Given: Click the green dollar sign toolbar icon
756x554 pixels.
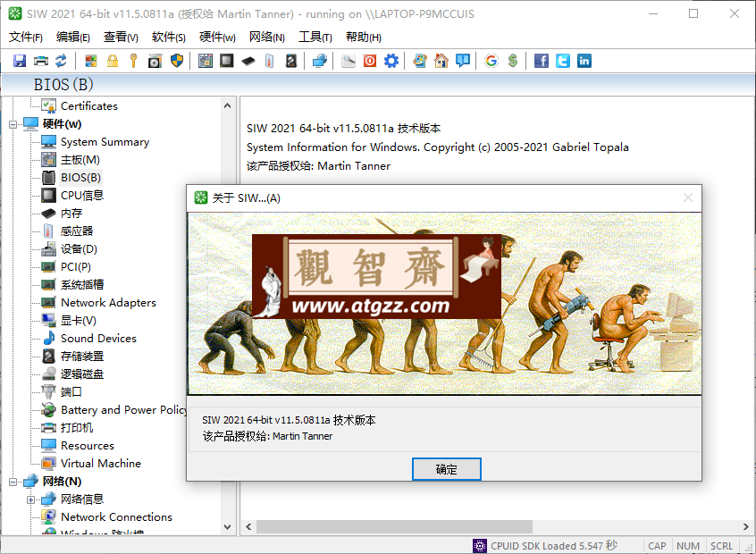Looking at the screenshot, I should (x=513, y=61).
